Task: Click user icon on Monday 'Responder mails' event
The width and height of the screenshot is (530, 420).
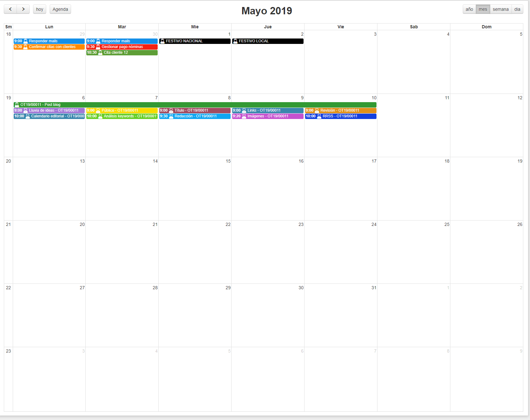Action: pyautogui.click(x=25, y=41)
